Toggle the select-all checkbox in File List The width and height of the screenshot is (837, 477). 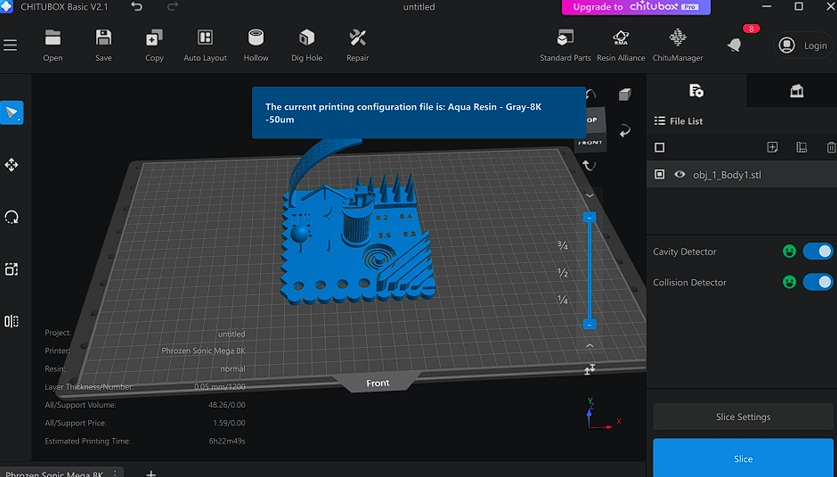[x=660, y=147]
